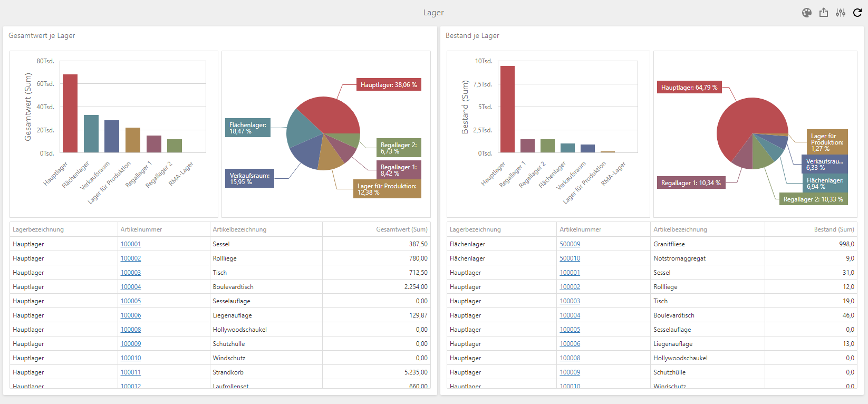The width and height of the screenshot is (868, 404).
Task: Open the dashboard parameters sliders icon
Action: click(840, 13)
